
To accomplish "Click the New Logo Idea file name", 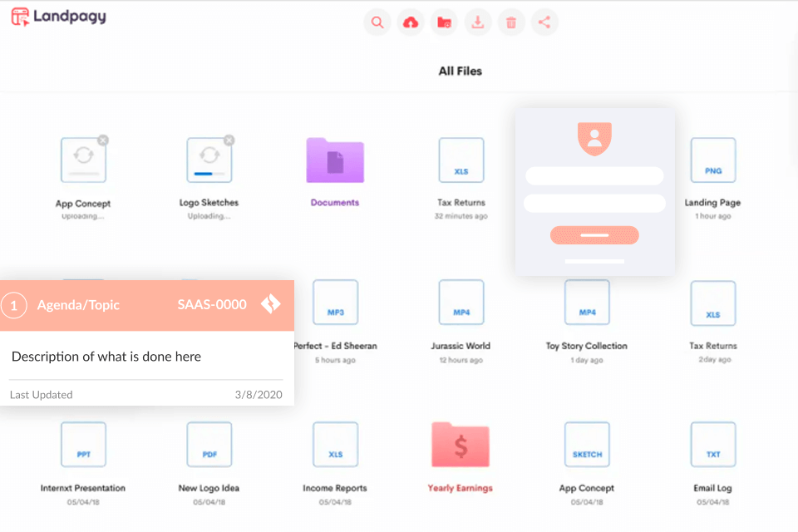I will point(209,488).
